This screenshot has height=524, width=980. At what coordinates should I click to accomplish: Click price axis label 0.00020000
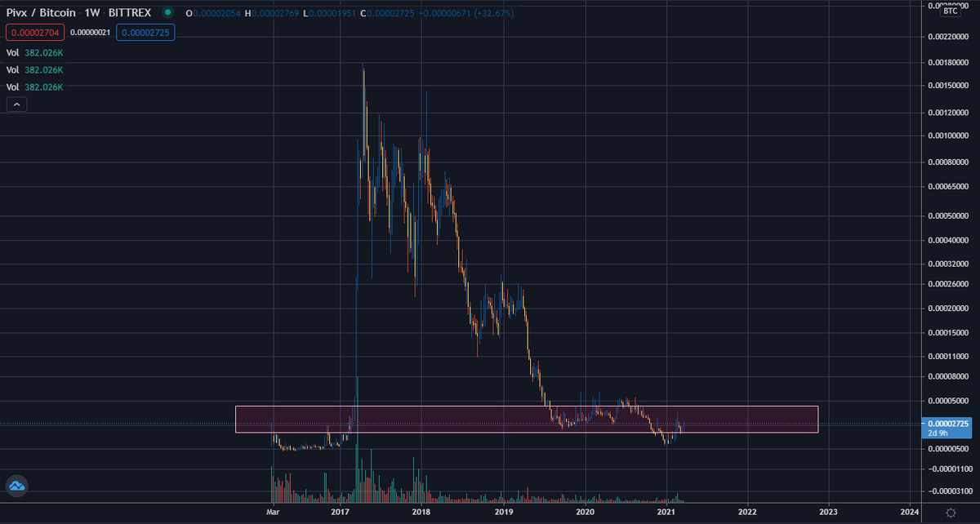950,308
